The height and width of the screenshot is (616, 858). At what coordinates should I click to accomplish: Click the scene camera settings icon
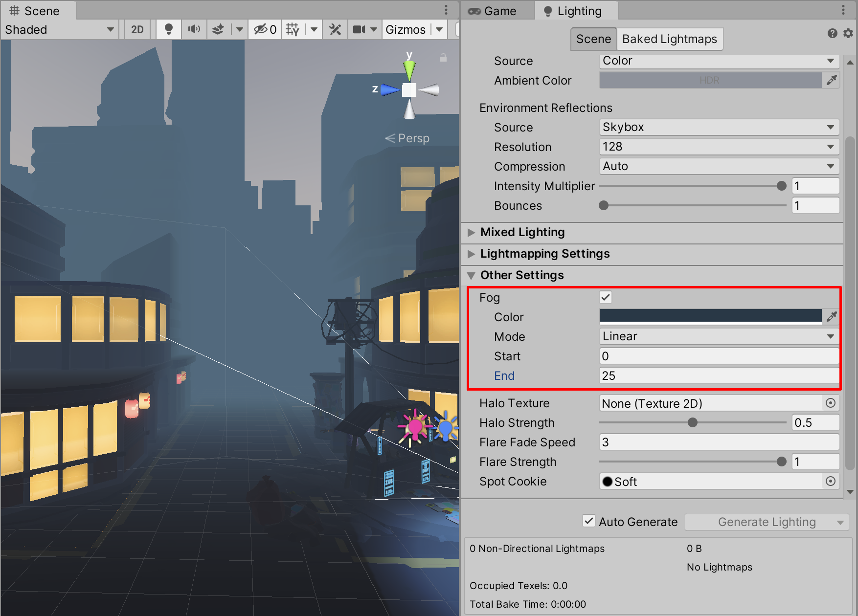360,29
